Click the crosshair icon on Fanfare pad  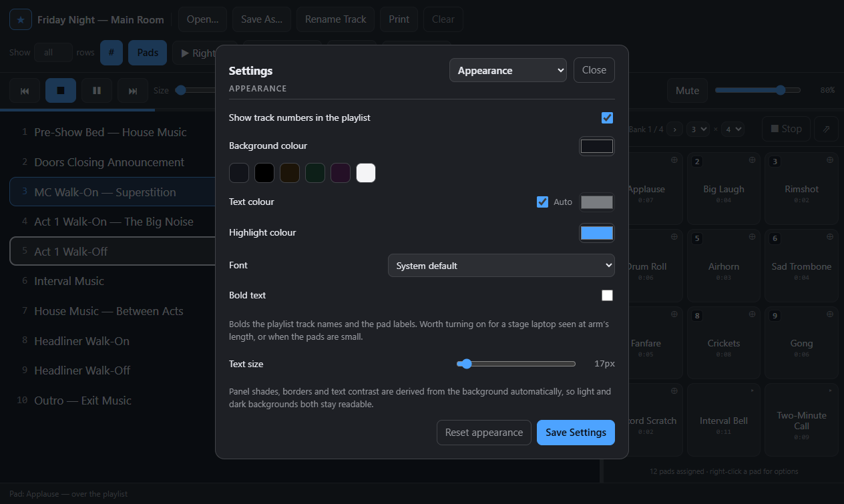[674, 314]
